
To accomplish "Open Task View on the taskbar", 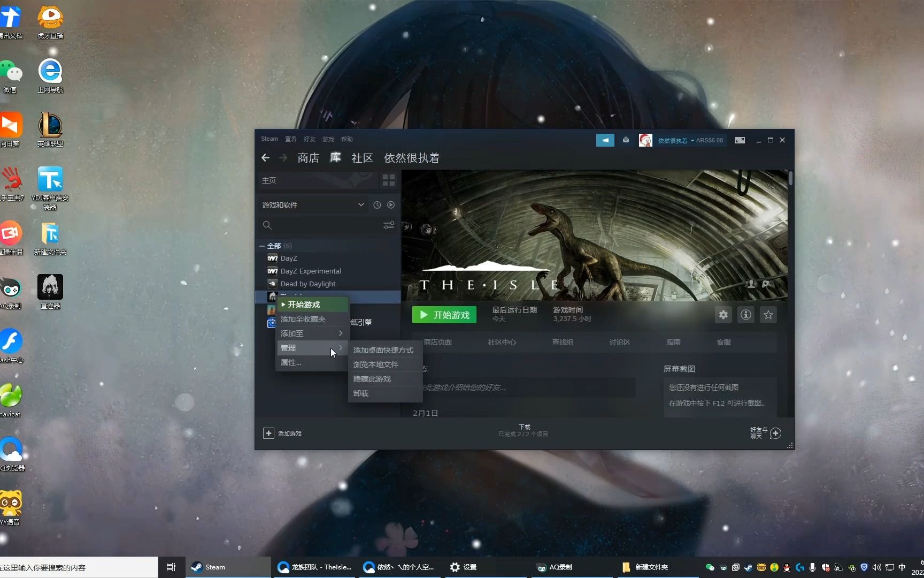I will (171, 567).
